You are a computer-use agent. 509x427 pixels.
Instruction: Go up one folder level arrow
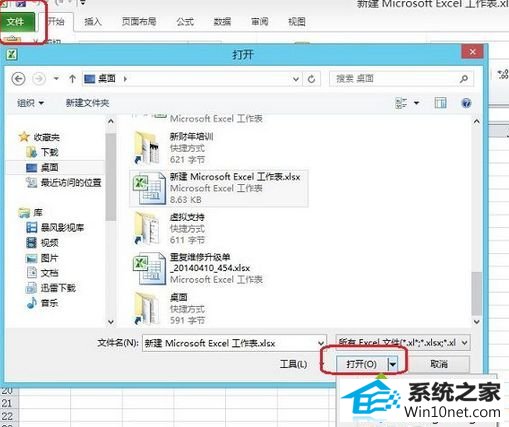(x=72, y=79)
